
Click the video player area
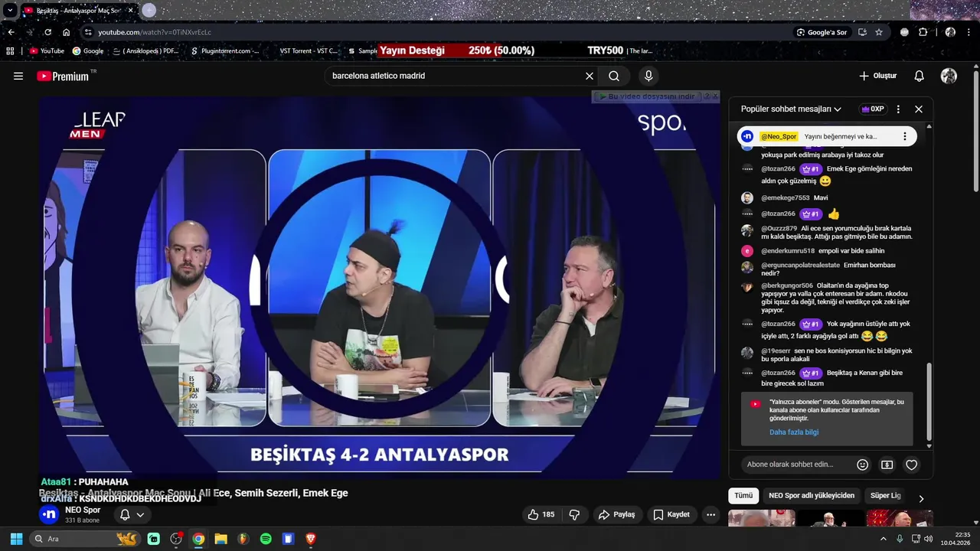[x=379, y=287]
